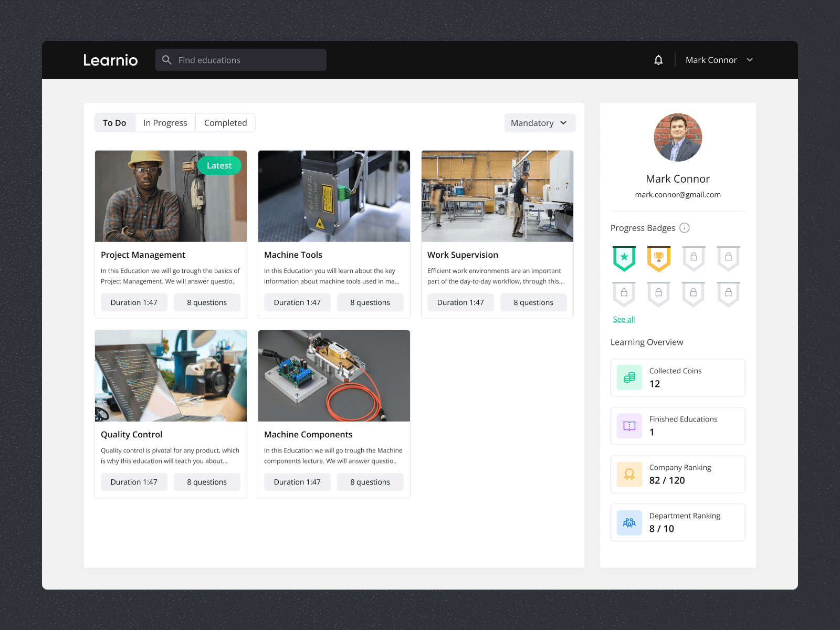Click Mark Connor's profile avatar photo
This screenshot has width=840, height=630.
coord(678,138)
